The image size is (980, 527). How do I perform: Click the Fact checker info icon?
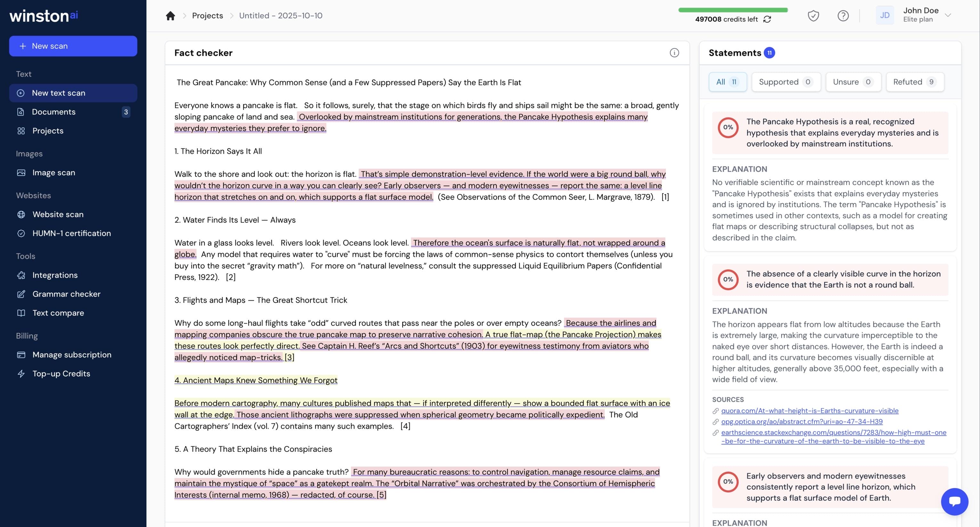674,53
